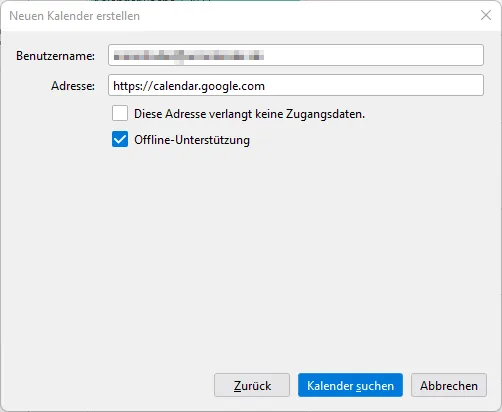The width and height of the screenshot is (502, 412).
Task: Click the Zurück button
Action: pyautogui.click(x=252, y=385)
